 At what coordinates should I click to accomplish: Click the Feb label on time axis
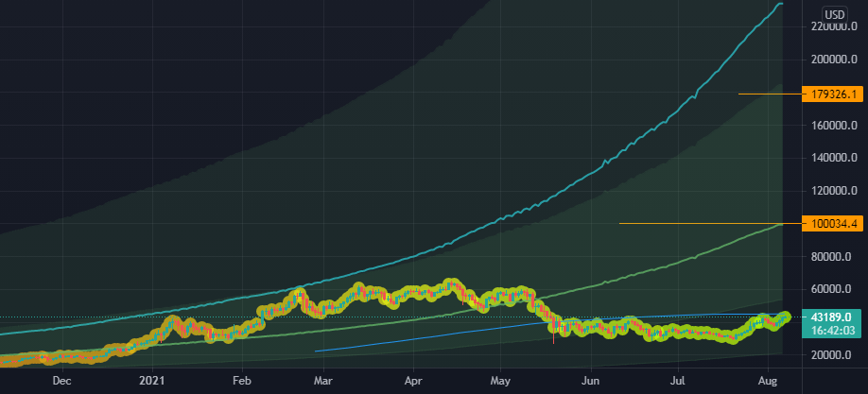[241, 381]
